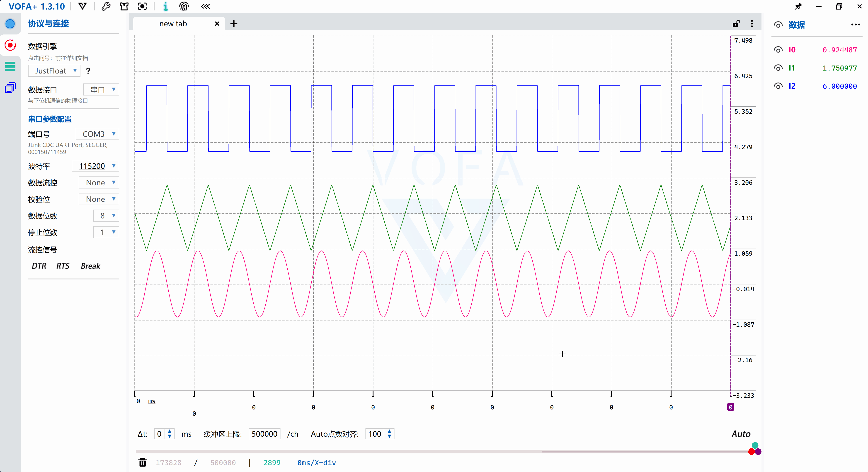Open the 115200 baud rate dropdown

tap(95, 166)
